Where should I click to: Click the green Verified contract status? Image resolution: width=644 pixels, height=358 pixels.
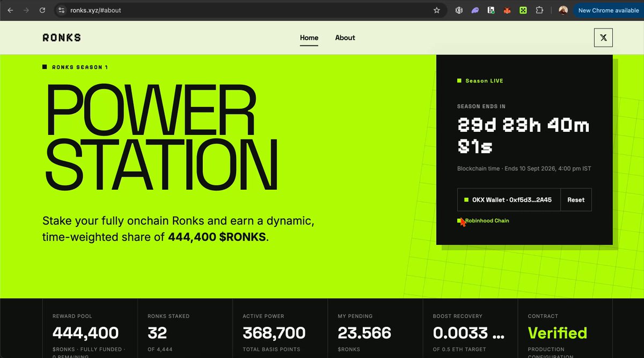(x=558, y=333)
